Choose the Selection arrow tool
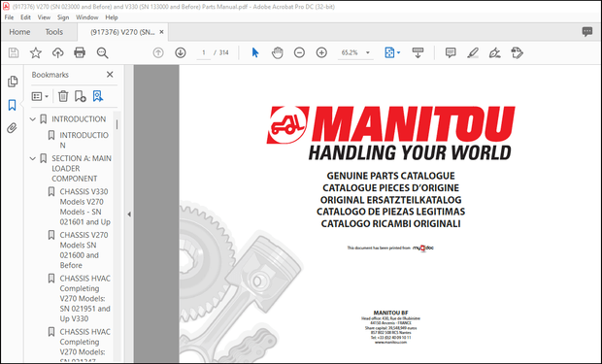The width and height of the screenshot is (602, 364). tap(255, 52)
